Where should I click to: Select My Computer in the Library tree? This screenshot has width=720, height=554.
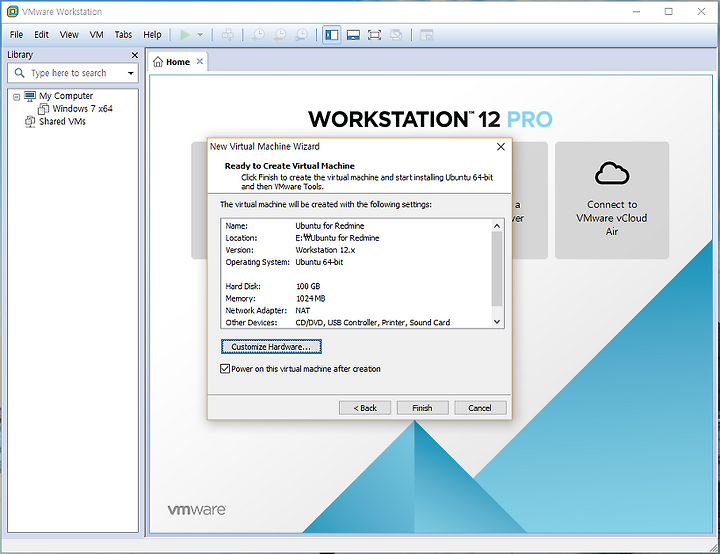66,96
